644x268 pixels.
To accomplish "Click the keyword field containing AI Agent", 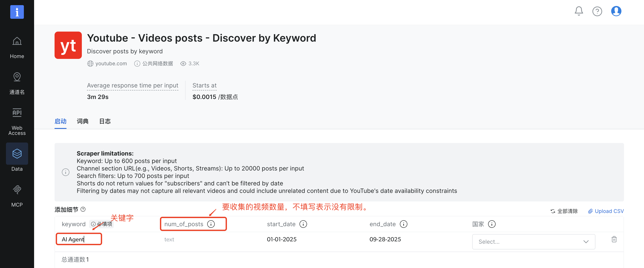I will (79, 239).
